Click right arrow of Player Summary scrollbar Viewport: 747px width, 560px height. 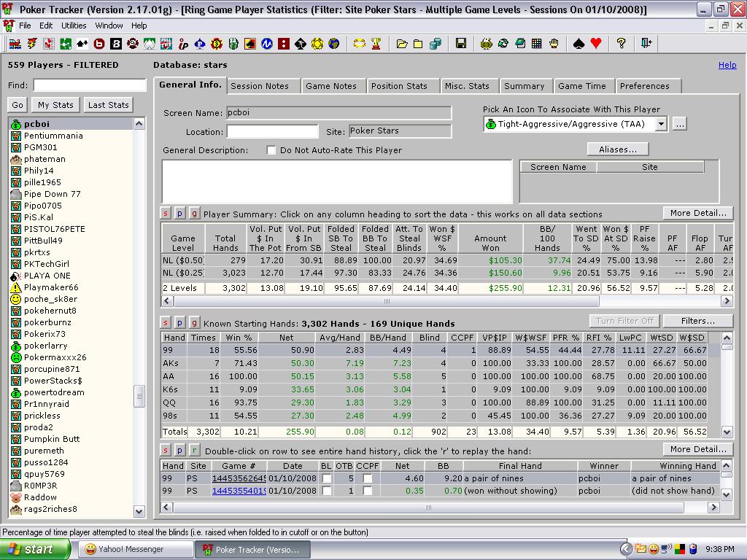[727, 301]
